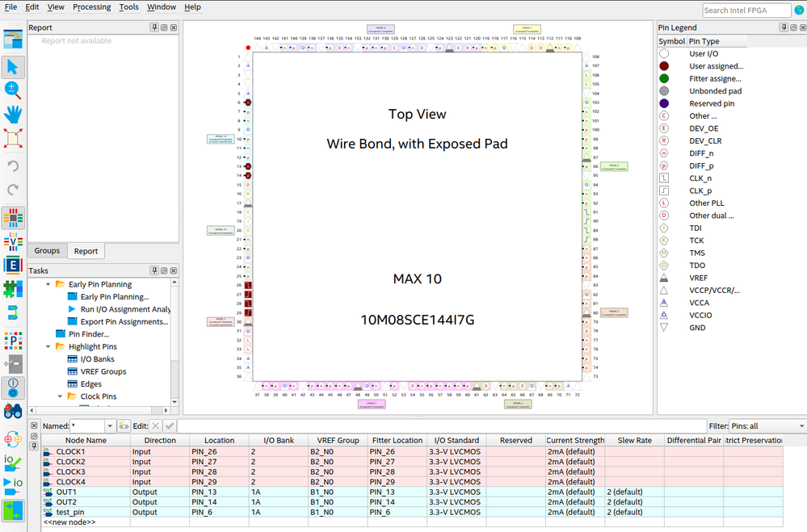Open Pin Finder... task
Screen dimensions: 807x532
coord(89,334)
